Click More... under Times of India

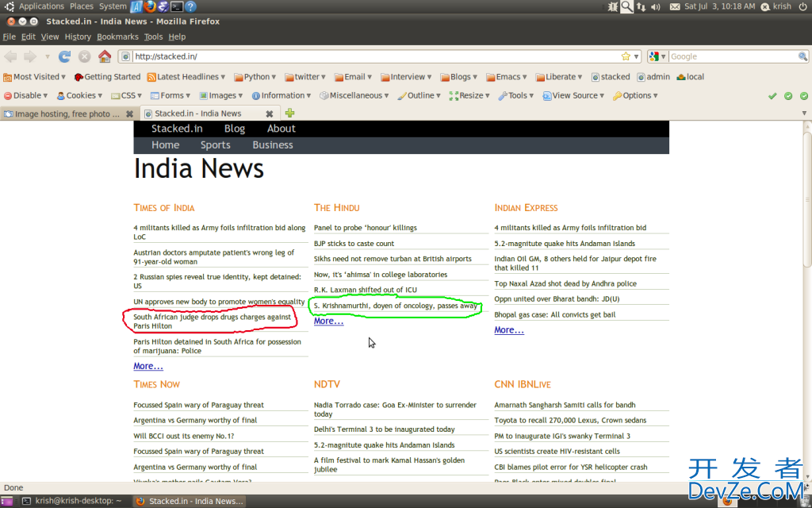[x=148, y=366]
